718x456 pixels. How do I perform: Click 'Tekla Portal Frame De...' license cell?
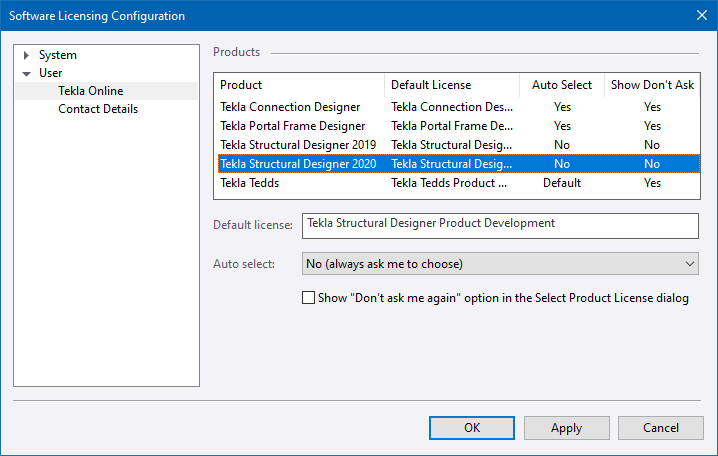click(452, 126)
